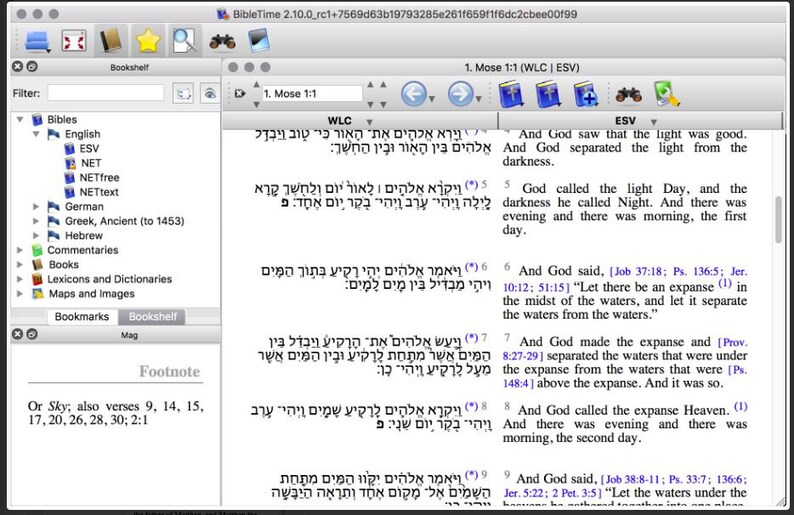Add a parallel work with plus icon

coord(586,94)
